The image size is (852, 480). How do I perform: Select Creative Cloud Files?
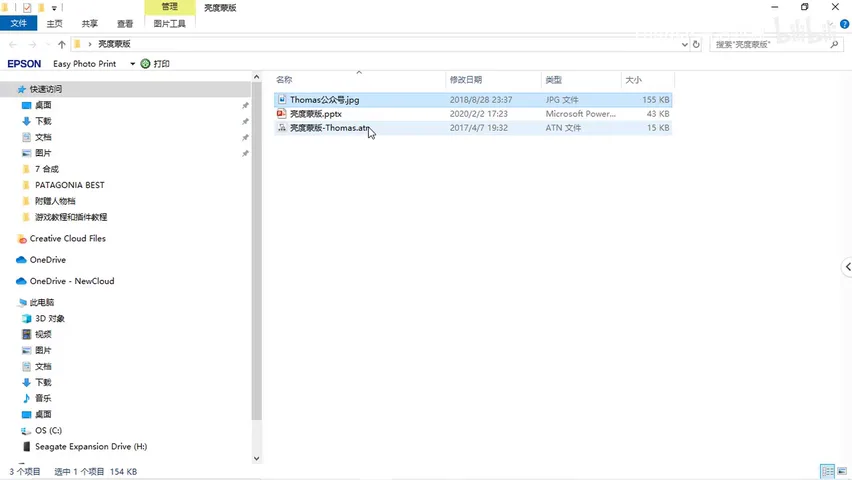(67, 239)
